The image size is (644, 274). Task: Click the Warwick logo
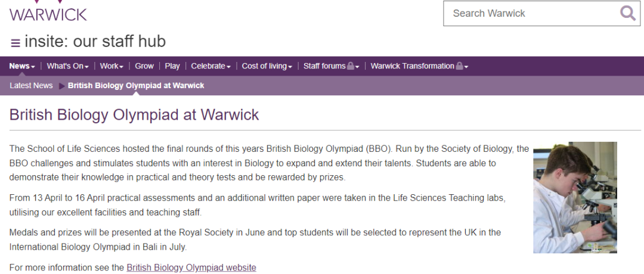pyautogui.click(x=48, y=11)
